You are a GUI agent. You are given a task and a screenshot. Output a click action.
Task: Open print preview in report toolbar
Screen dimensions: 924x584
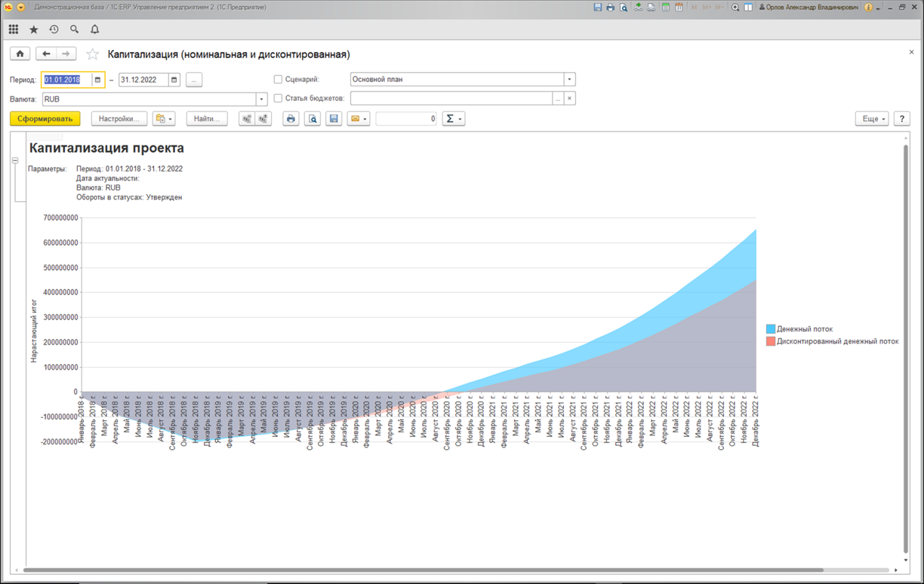point(313,119)
